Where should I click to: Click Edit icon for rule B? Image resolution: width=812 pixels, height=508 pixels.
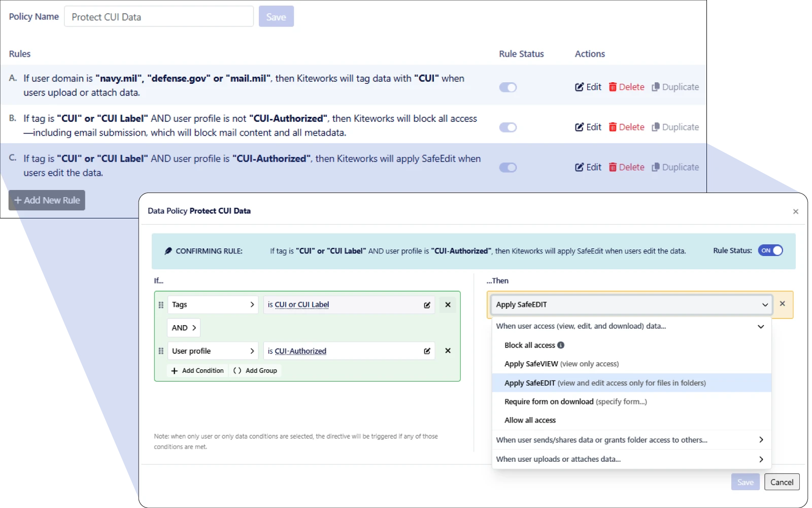pos(579,127)
